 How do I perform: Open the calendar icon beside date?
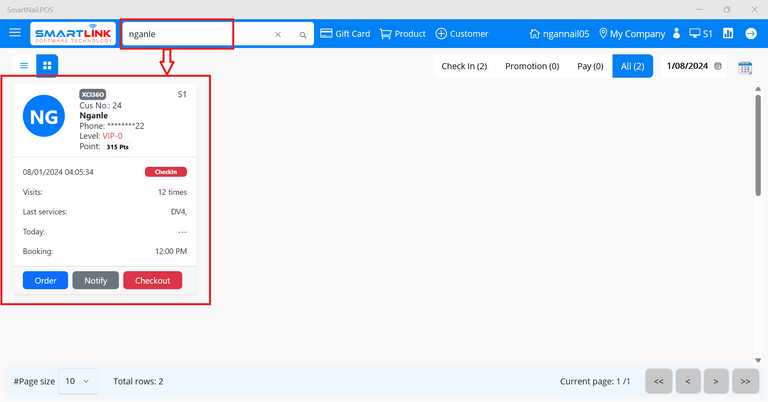(x=745, y=67)
